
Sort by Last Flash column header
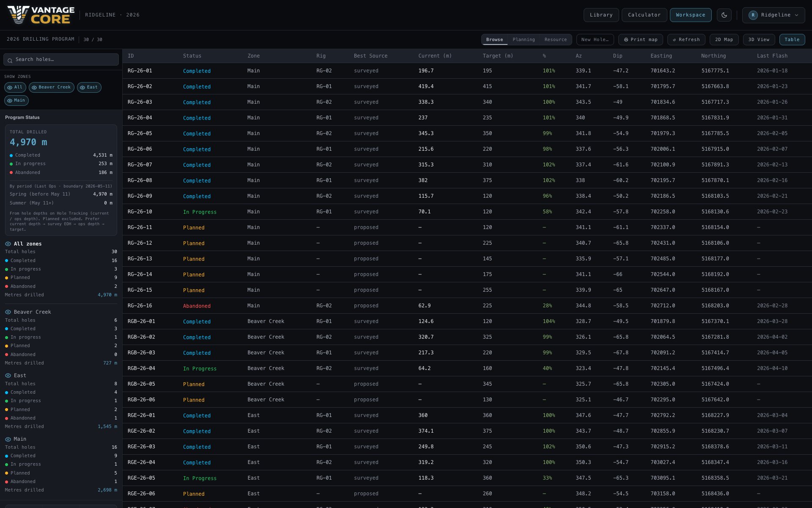(772, 56)
